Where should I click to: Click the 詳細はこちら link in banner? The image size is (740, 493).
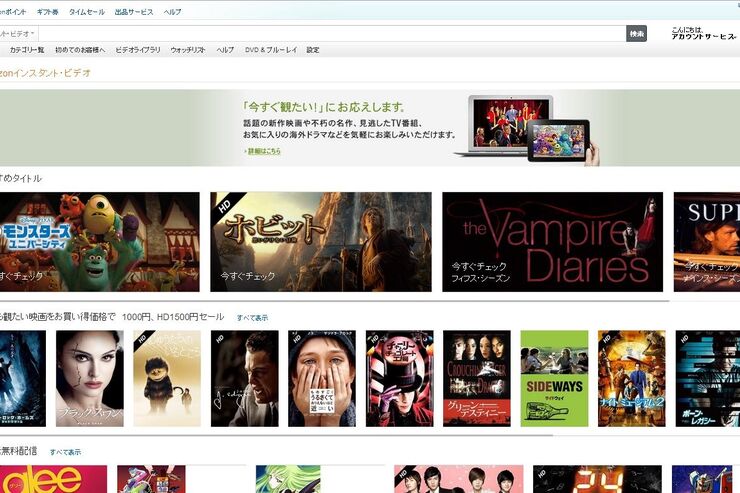(x=264, y=151)
